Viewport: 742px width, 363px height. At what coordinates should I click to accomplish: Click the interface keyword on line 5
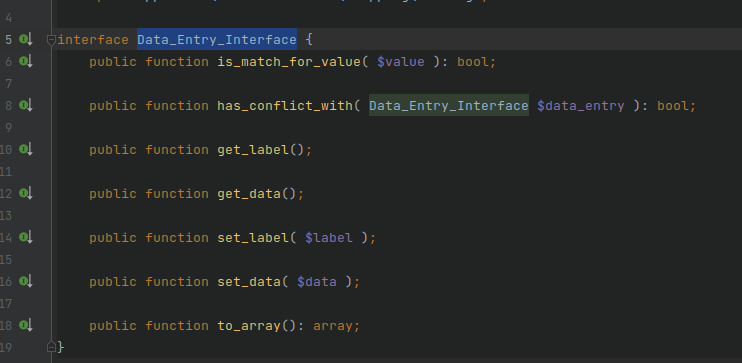pos(93,40)
